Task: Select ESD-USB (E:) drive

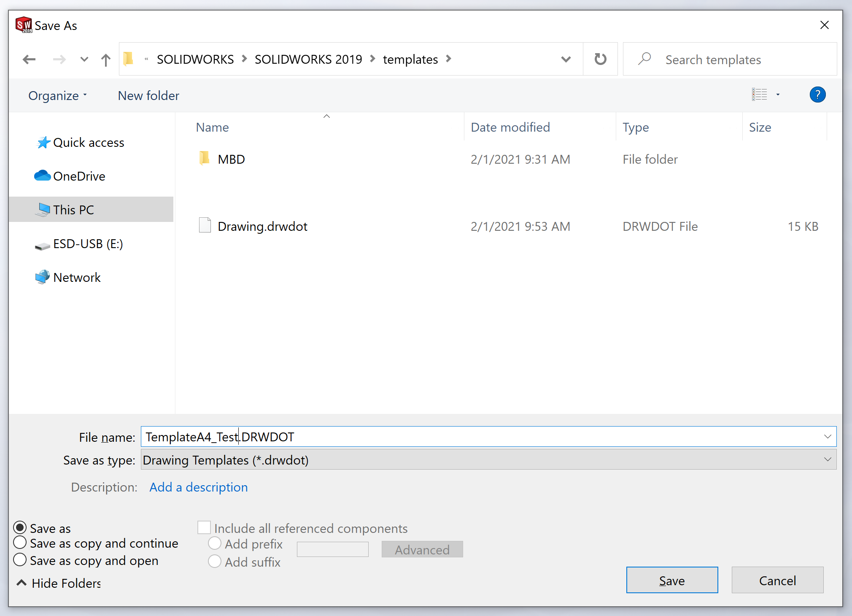Action: 79,244
